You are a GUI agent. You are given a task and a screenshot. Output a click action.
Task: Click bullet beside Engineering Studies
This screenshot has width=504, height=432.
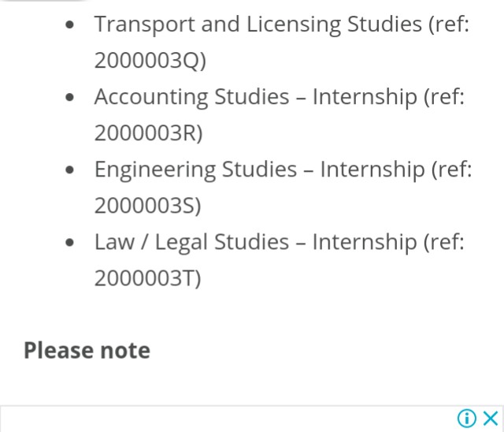point(72,170)
